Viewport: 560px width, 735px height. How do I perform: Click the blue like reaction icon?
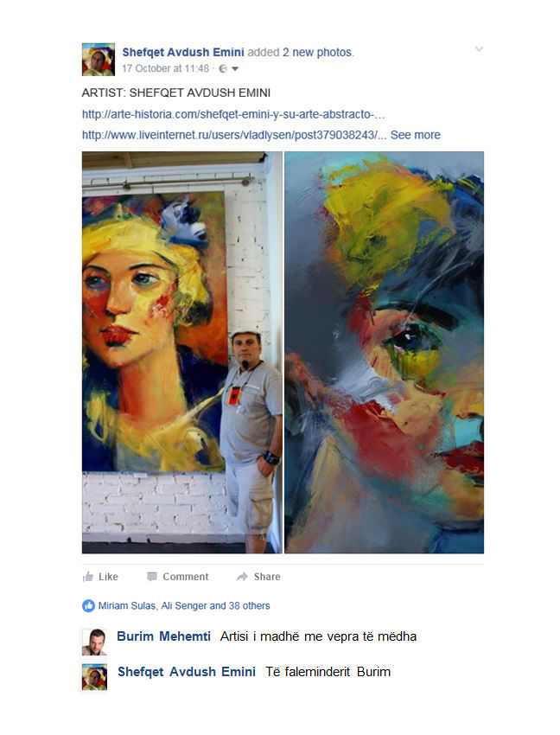pos(88,605)
